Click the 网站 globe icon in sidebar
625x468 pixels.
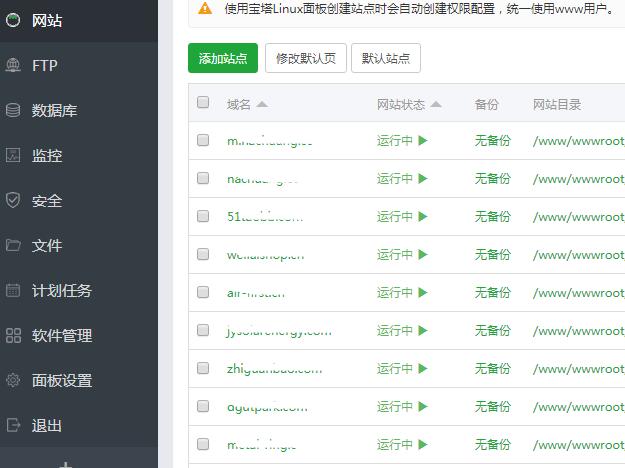(x=13, y=20)
